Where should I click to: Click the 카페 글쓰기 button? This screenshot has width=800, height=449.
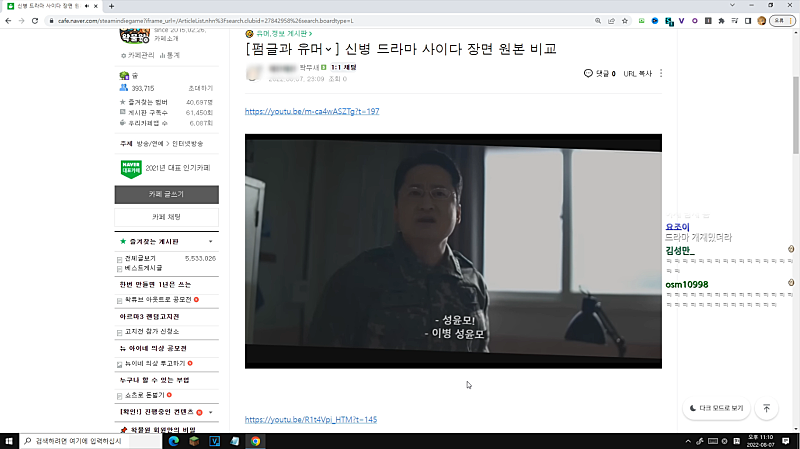pyautogui.click(x=166, y=194)
